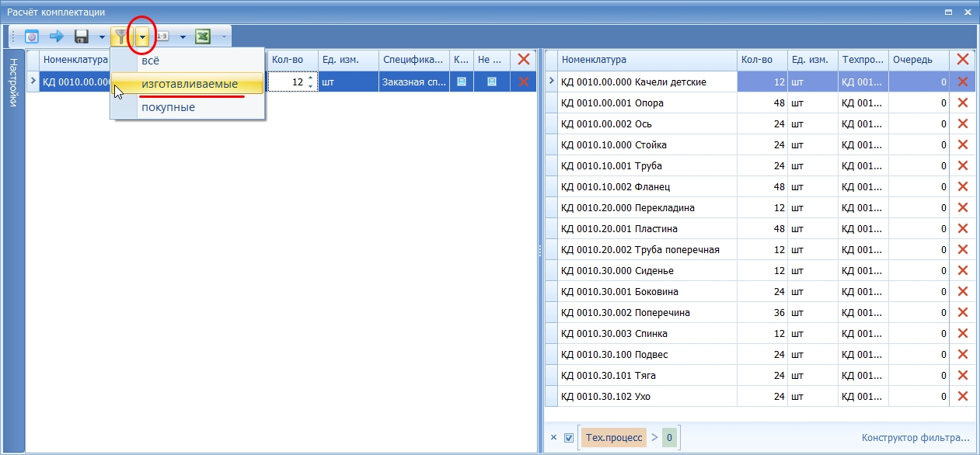Sort by the Очередь column header

pos(919,60)
